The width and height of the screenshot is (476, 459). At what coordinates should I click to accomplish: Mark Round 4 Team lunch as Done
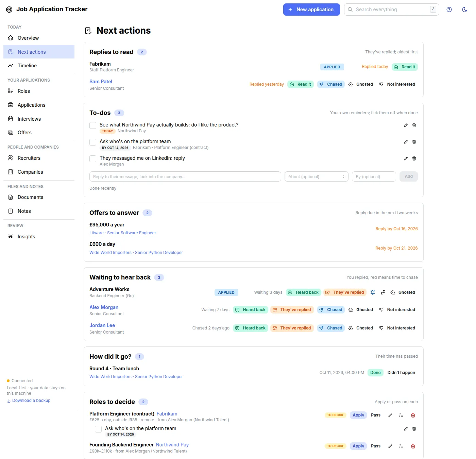tap(375, 373)
